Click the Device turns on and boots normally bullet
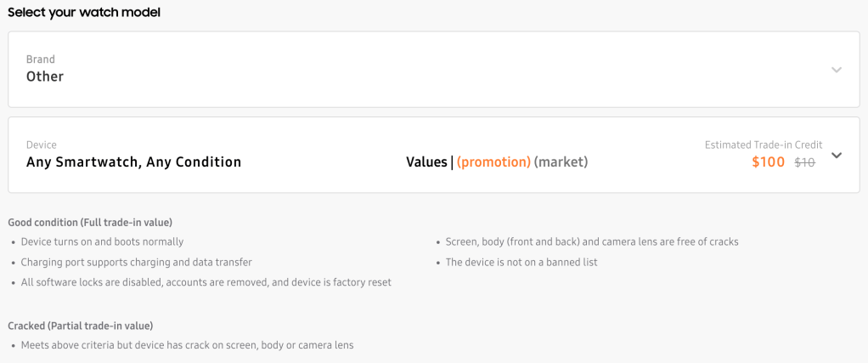Screen dimensions: 868x363 coord(102,242)
